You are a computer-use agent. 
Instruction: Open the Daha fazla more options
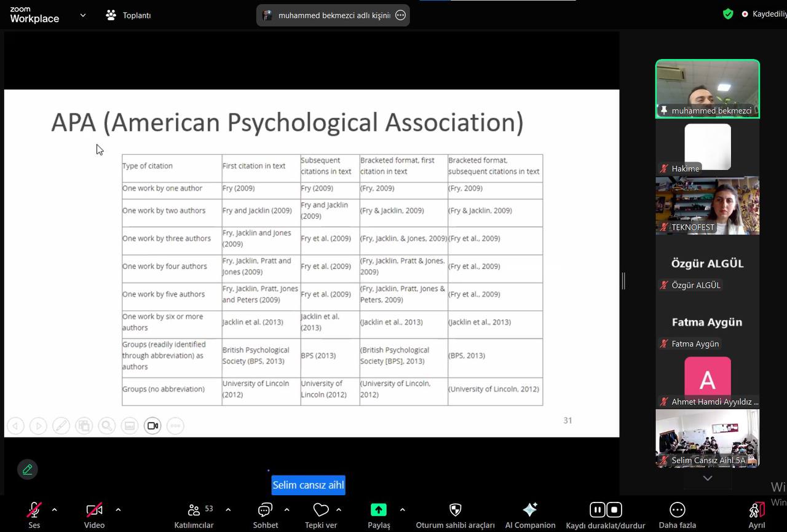coord(677,510)
